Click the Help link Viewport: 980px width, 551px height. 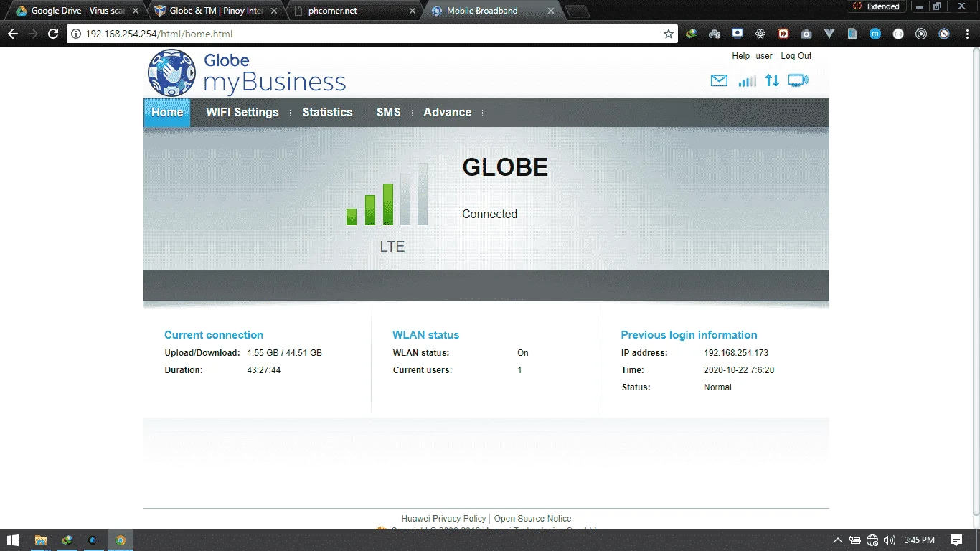740,56
